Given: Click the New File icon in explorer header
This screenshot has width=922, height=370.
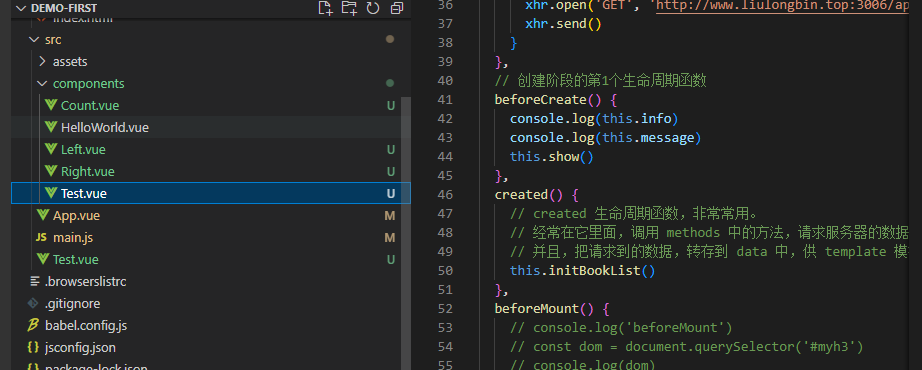Looking at the screenshot, I should coord(325,8).
